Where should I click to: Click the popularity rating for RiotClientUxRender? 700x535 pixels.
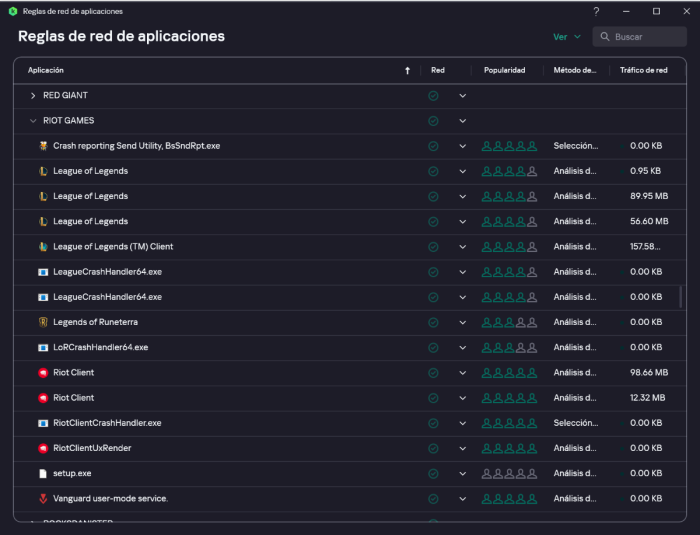tap(509, 448)
